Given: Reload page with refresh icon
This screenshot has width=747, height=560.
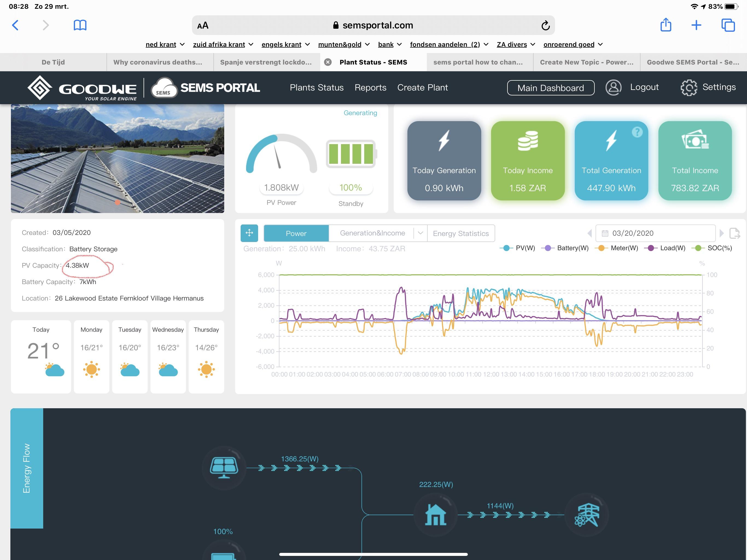Looking at the screenshot, I should pyautogui.click(x=545, y=25).
